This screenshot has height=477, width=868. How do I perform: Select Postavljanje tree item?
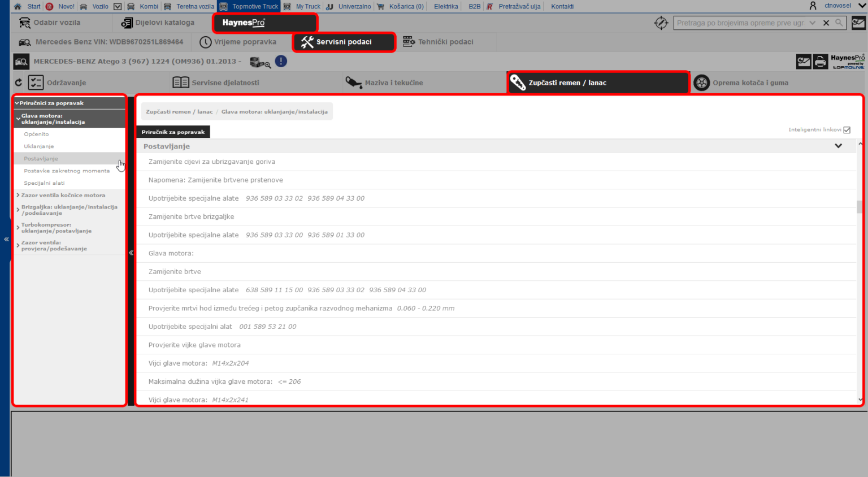[41, 159]
